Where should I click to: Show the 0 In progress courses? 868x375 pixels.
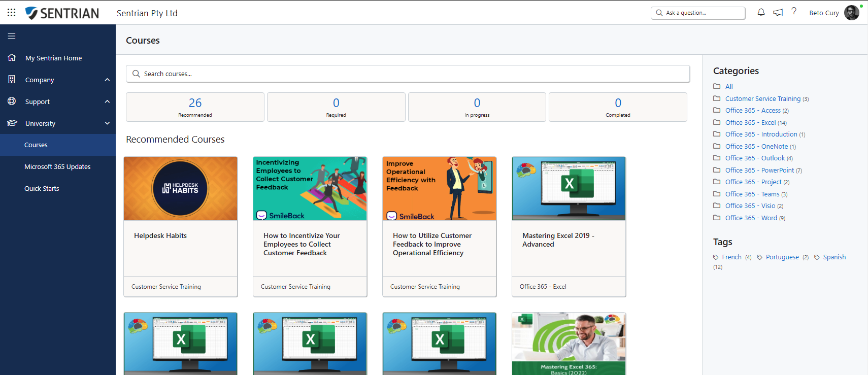[477, 107]
